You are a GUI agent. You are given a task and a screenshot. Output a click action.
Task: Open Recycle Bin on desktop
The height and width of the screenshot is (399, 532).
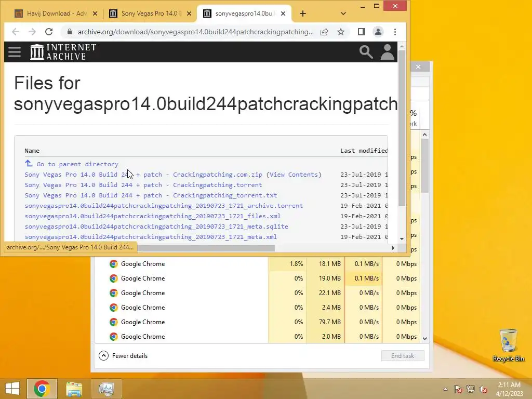(x=508, y=345)
